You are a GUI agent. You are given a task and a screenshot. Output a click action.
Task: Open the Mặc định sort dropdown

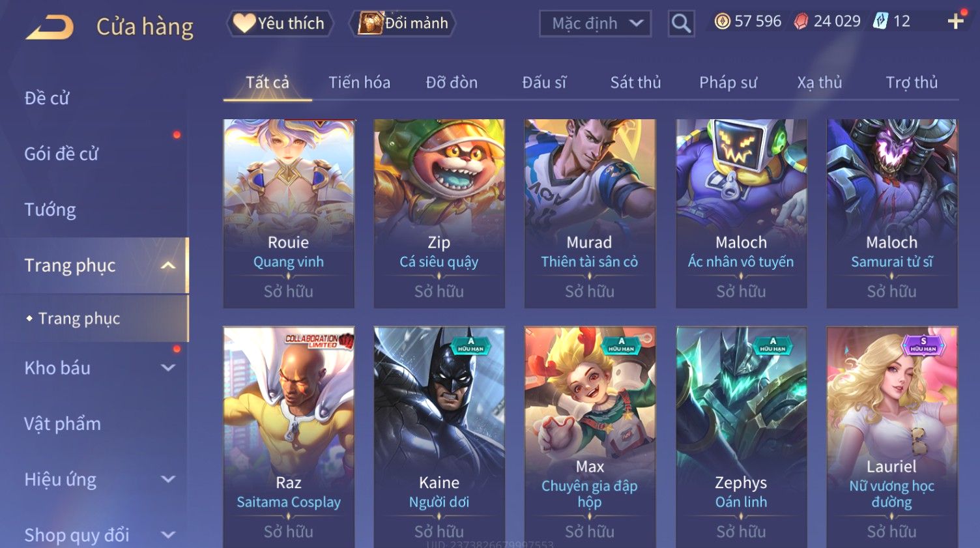pyautogui.click(x=595, y=23)
